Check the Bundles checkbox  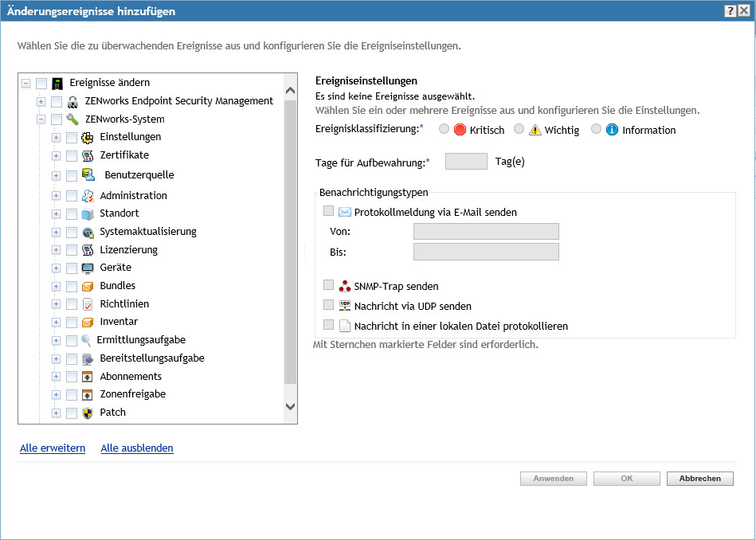click(72, 286)
